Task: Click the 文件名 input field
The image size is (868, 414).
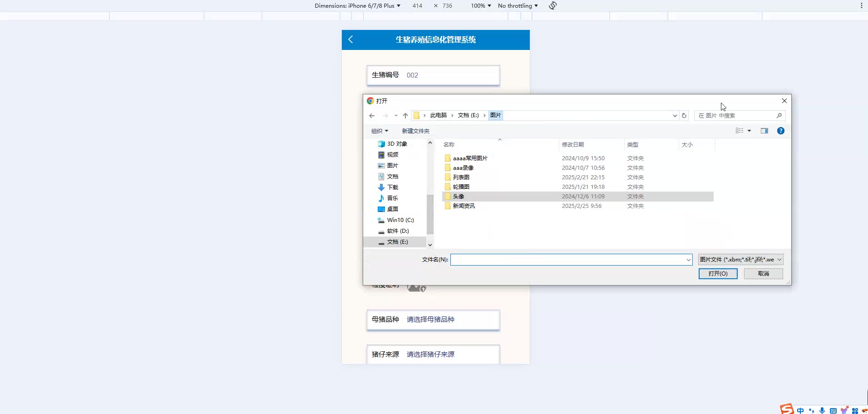Action: (x=567, y=260)
